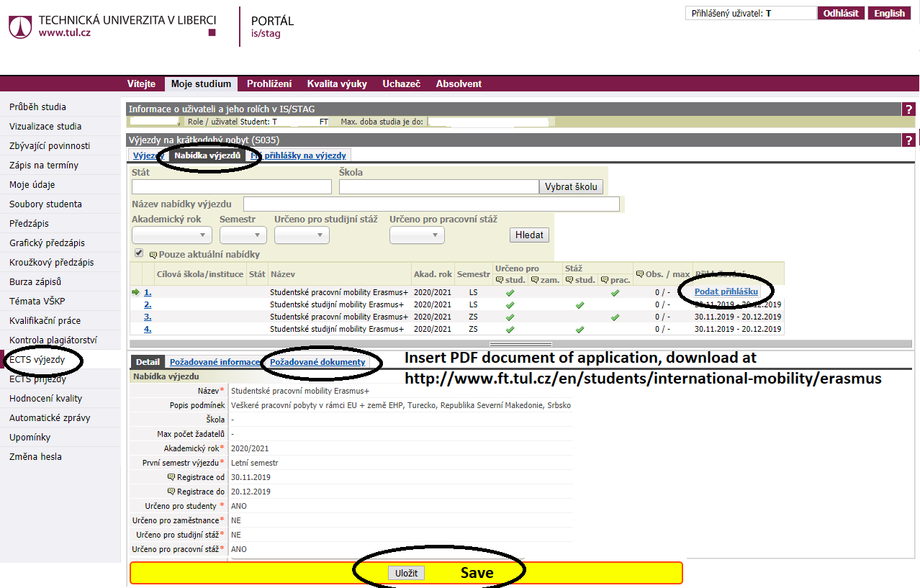Click bubble icon beside Pouze aktuální nabídky
The height and width of the screenshot is (588, 920).
point(153,255)
